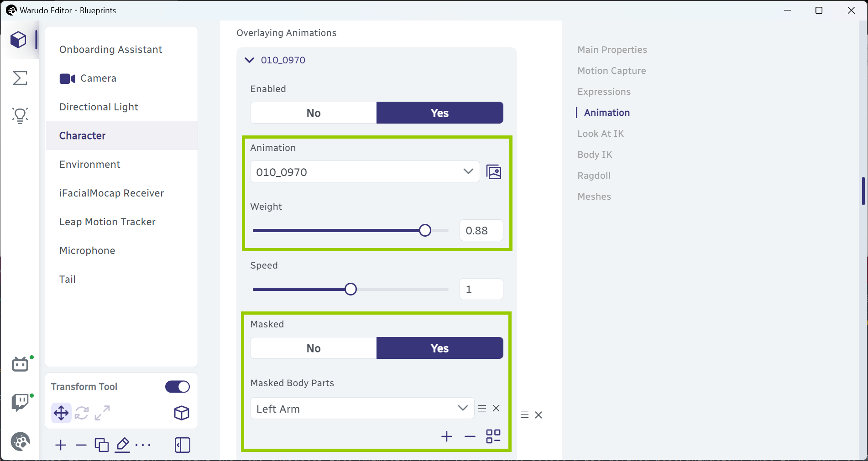868x461 pixels.
Task: Collapse the 010_0970 overlay section
Action: click(x=250, y=60)
